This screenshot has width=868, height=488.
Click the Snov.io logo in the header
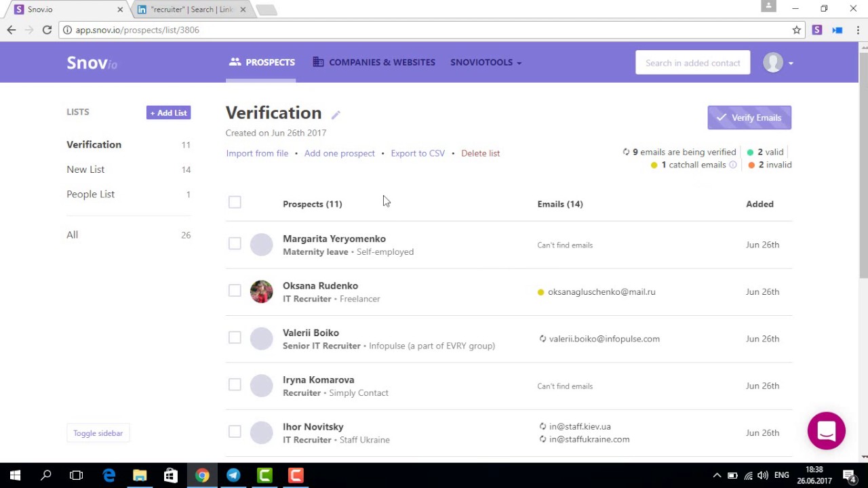[92, 63]
